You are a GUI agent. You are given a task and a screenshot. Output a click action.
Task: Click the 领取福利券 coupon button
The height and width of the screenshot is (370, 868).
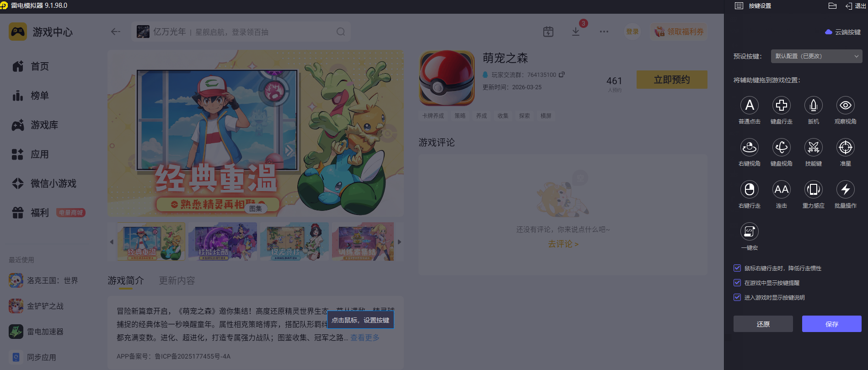pos(679,32)
